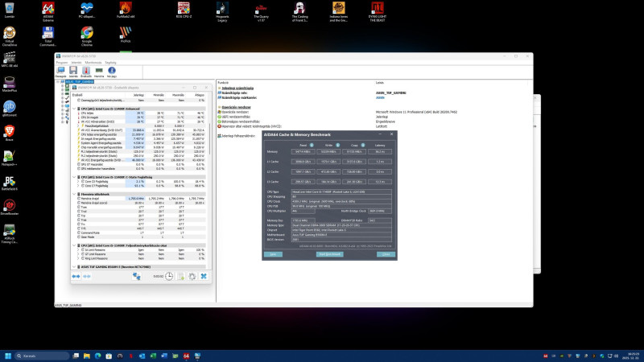Screen dimensions: 644x362
Task: Collapse the CPU Enhanced sensor group
Action: click(x=74, y=109)
